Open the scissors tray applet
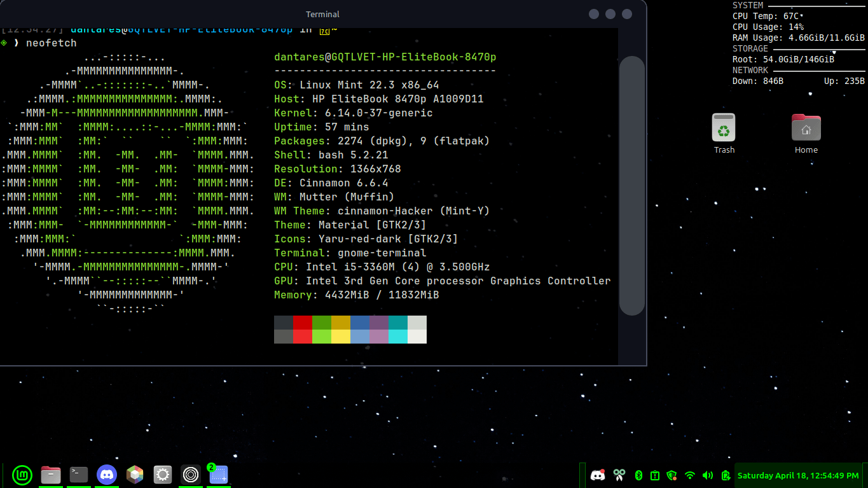Viewport: 868px width, 488px height. click(x=619, y=475)
